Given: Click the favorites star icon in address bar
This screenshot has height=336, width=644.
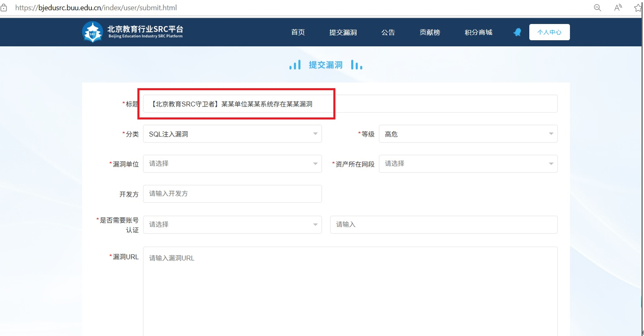Looking at the screenshot, I should tap(638, 8).
